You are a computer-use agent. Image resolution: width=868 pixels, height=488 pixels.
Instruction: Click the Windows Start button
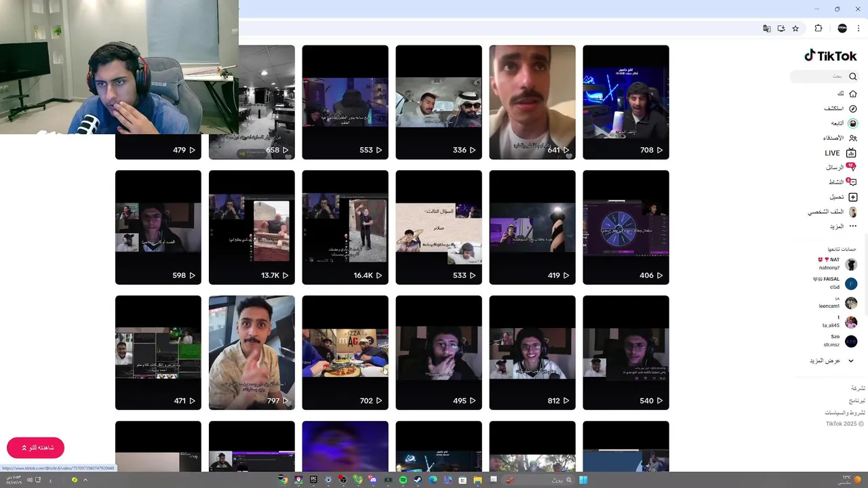pos(583,480)
